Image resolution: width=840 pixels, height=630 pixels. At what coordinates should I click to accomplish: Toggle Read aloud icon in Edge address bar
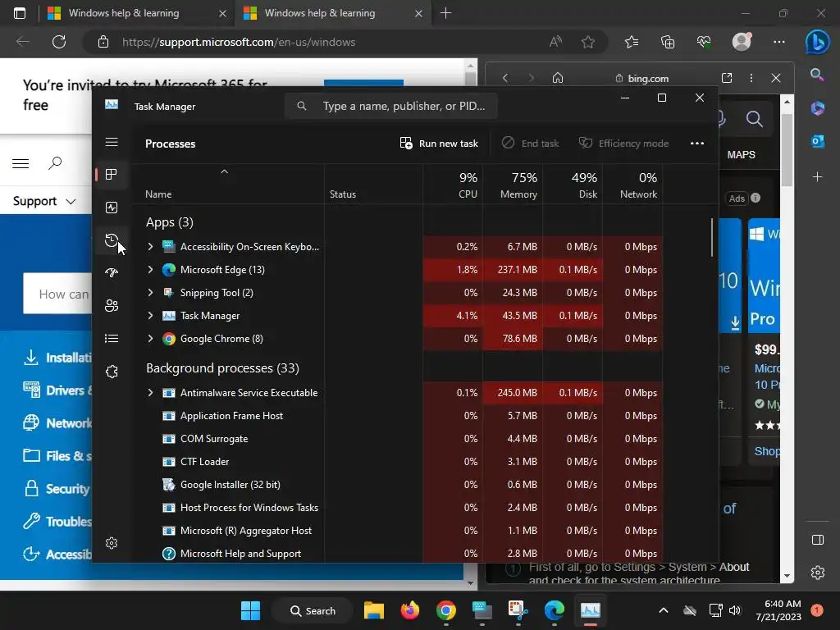[555, 42]
